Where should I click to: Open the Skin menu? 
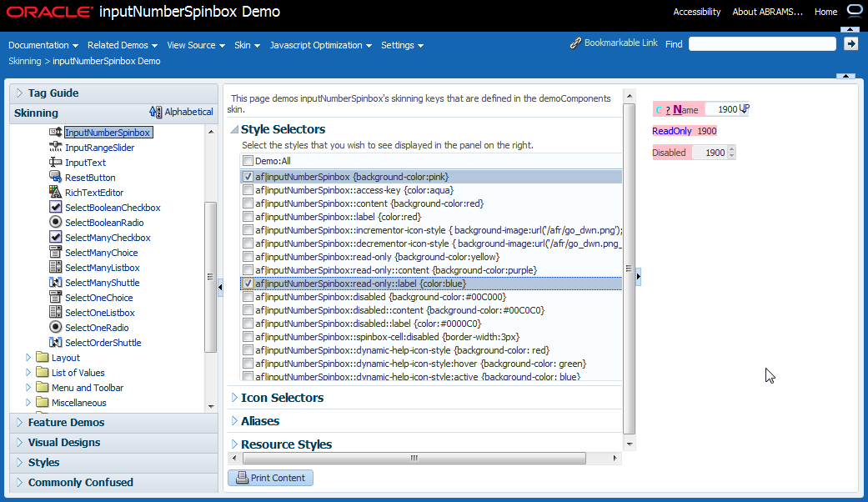click(247, 45)
